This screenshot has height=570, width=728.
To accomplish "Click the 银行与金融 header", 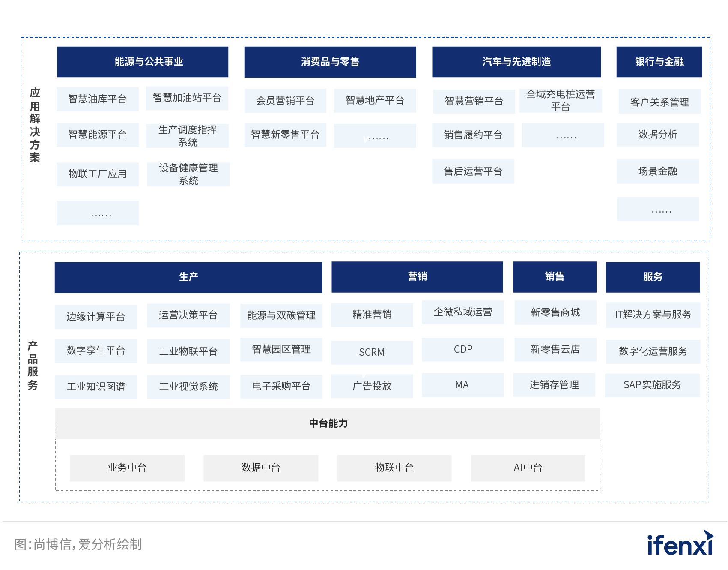I will click(659, 62).
